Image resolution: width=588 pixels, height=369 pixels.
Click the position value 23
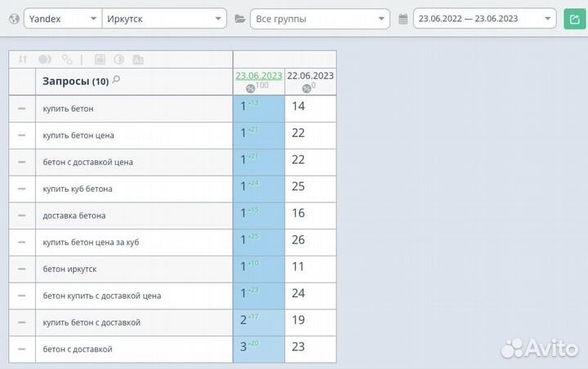299,346
